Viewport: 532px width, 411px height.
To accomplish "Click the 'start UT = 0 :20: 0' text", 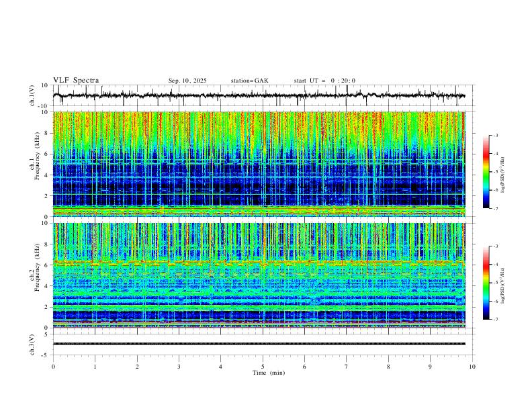I will (324, 81).
